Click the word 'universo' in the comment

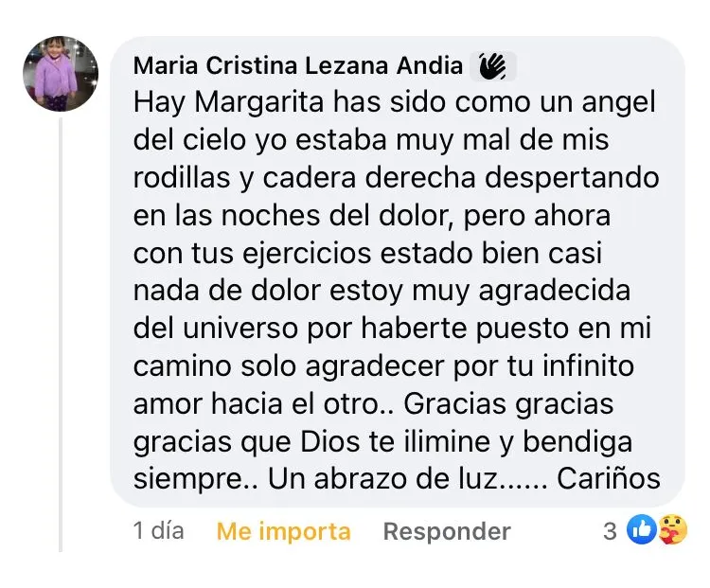coord(240,329)
